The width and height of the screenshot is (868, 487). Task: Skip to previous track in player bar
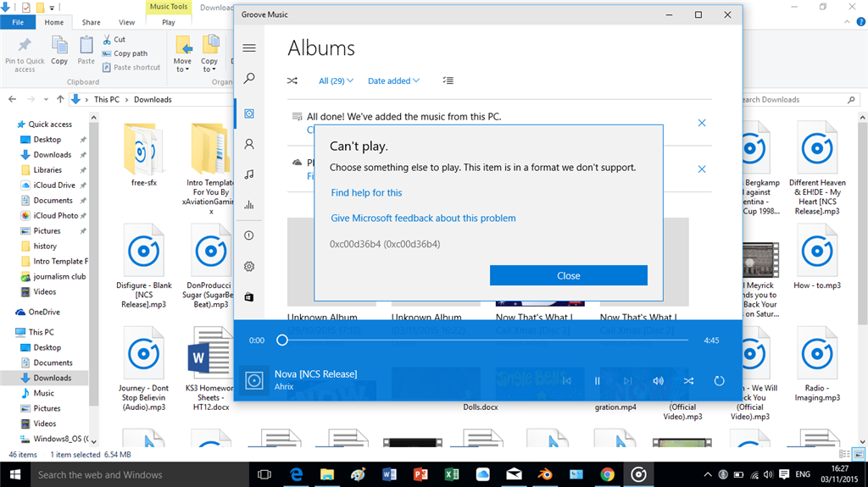(x=567, y=381)
